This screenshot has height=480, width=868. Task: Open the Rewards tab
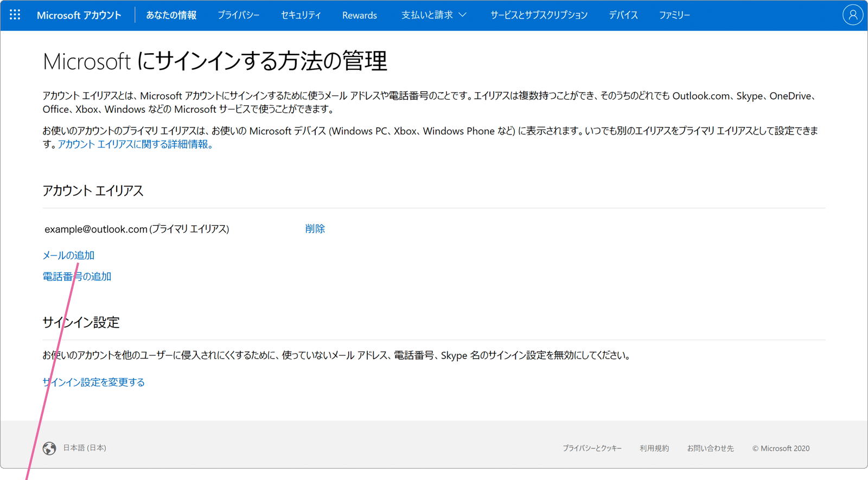click(360, 15)
